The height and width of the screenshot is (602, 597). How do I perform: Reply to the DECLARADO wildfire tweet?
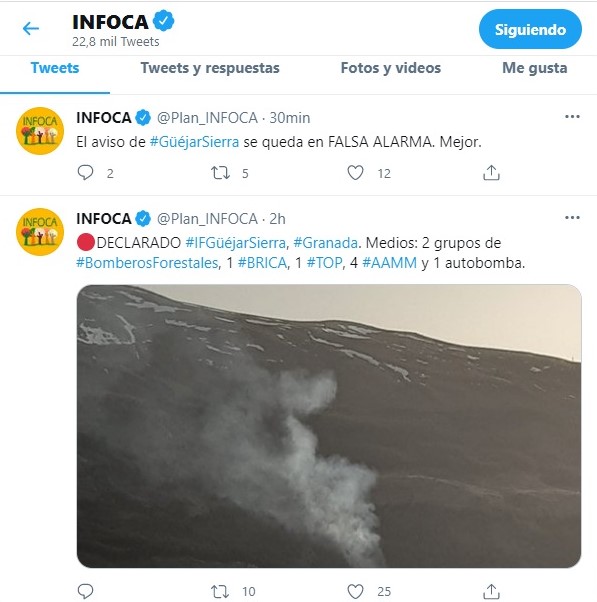(x=85, y=591)
